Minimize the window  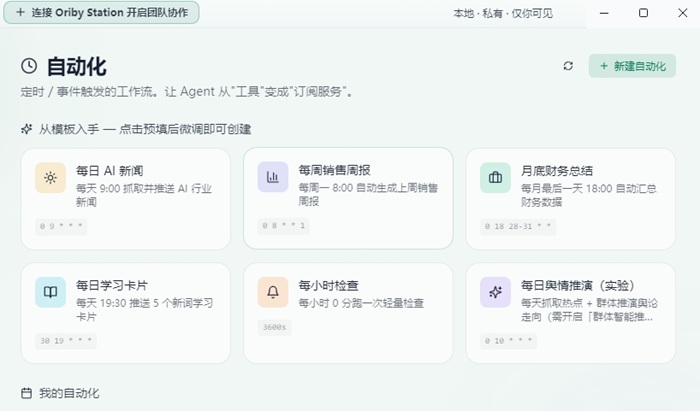pyautogui.click(x=604, y=13)
